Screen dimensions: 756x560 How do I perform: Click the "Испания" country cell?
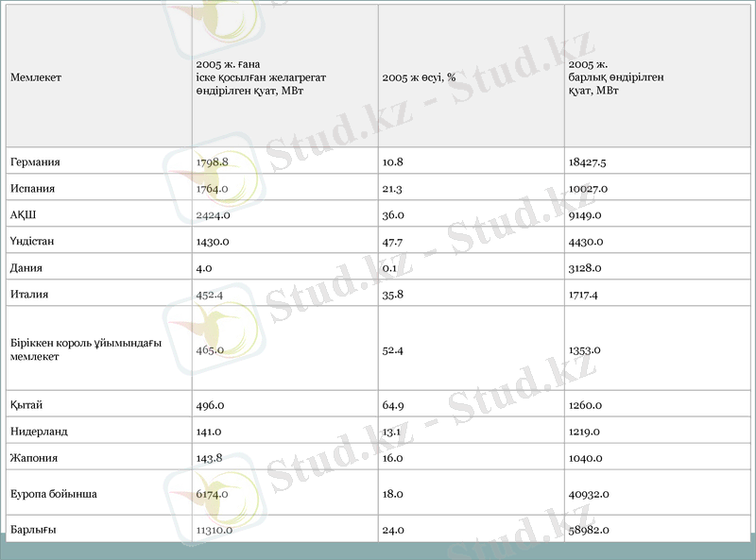click(x=33, y=189)
